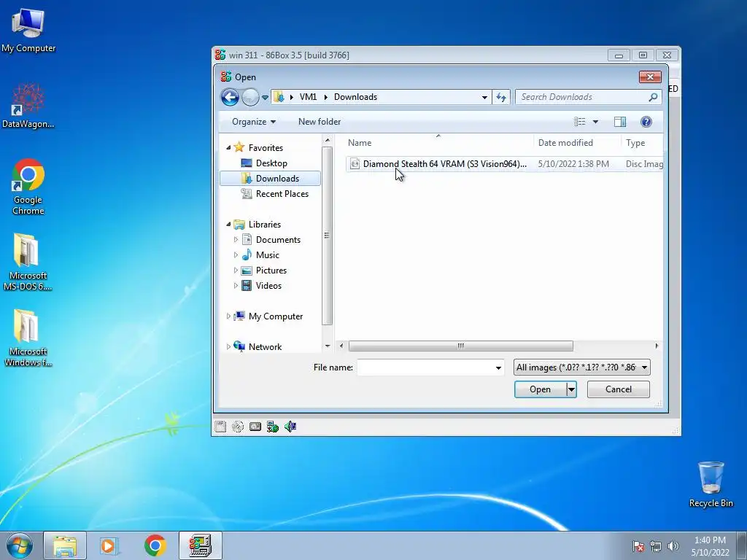Expand the Pictures library
Image resolution: width=747 pixels, height=560 pixels.
pos(236,270)
